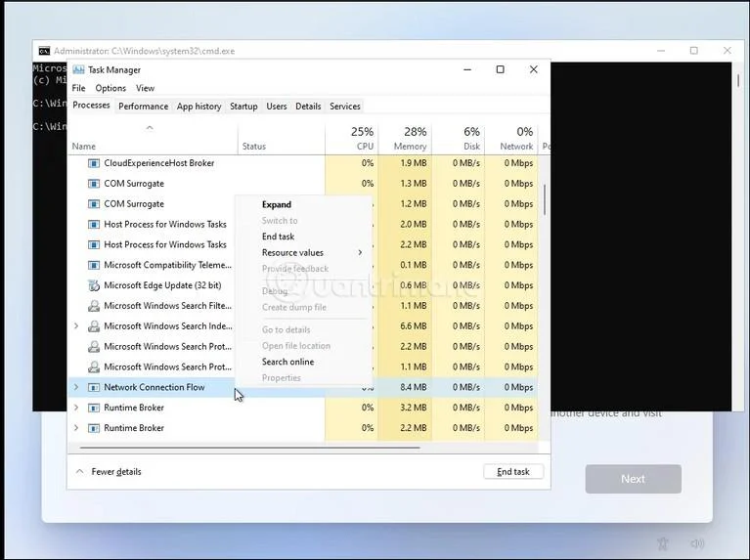
Task: Maximize the Task Manager window
Action: click(x=501, y=69)
